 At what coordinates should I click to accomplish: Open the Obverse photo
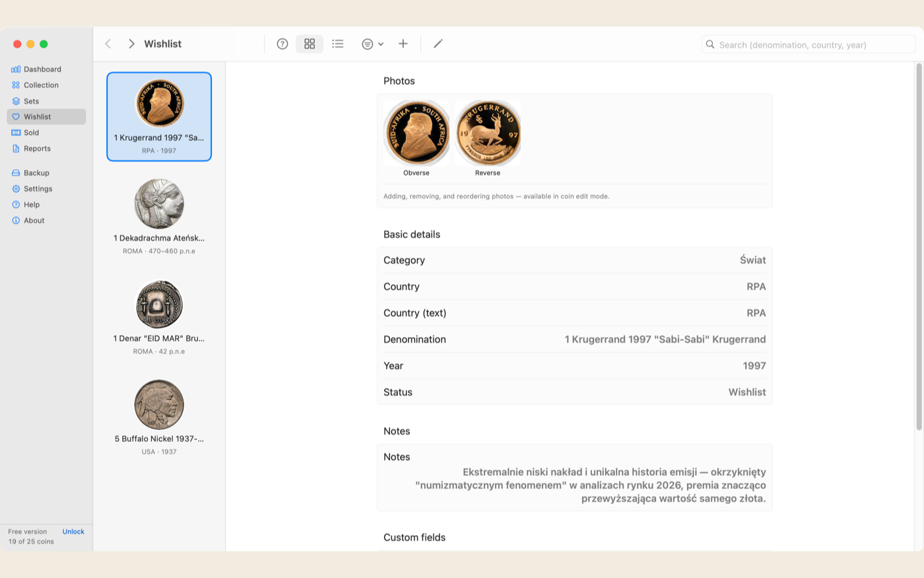(x=416, y=133)
